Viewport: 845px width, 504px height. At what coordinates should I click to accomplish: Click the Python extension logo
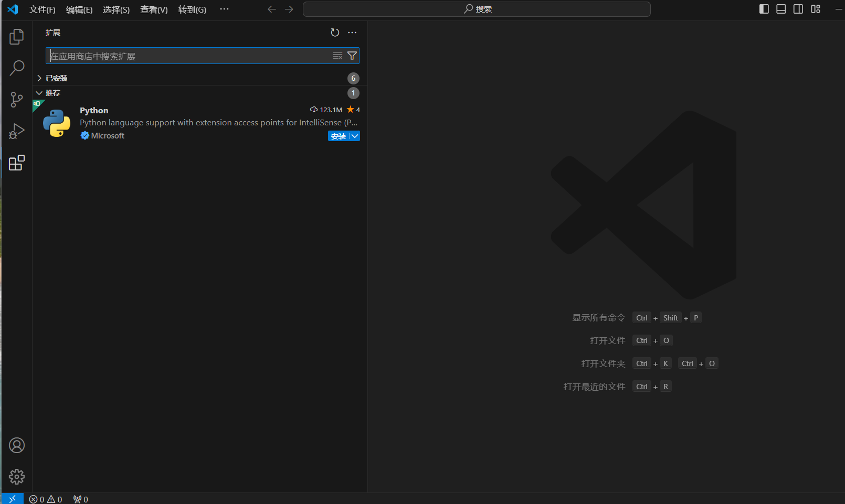pyautogui.click(x=57, y=123)
